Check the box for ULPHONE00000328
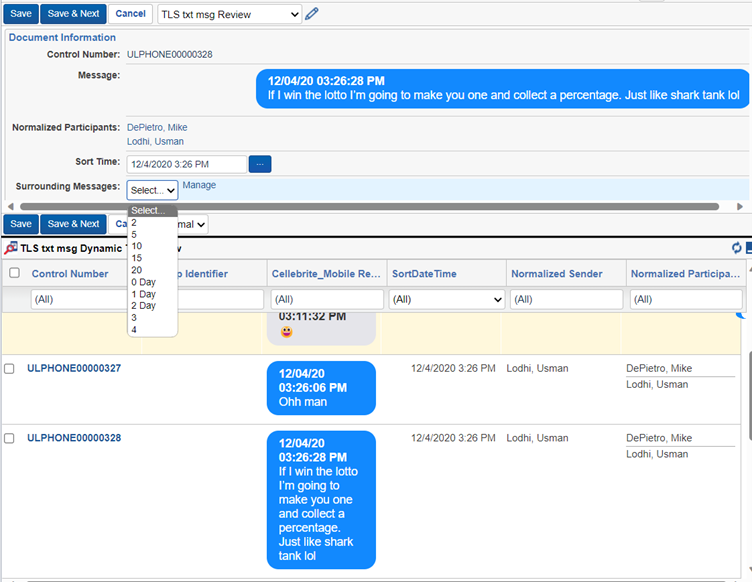The height and width of the screenshot is (582, 752). 9,439
